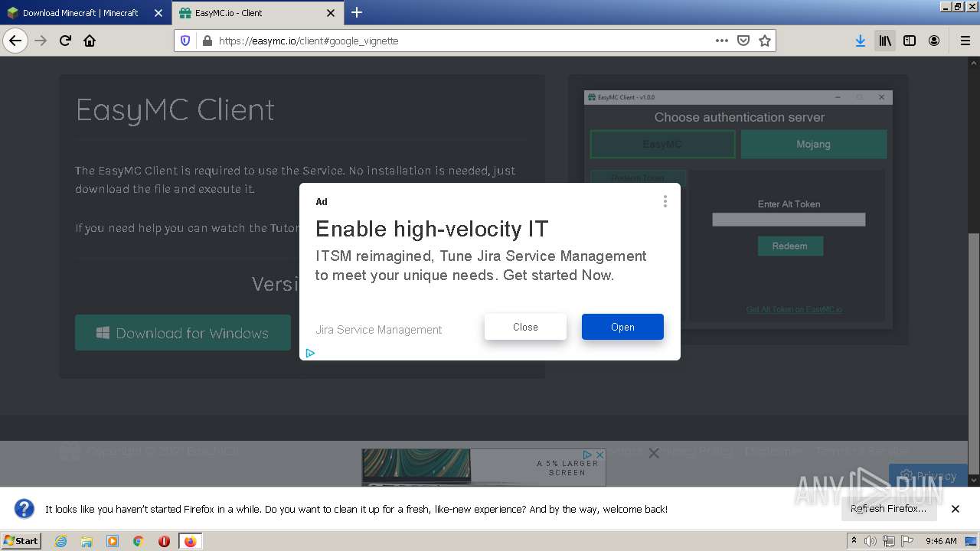980x551 pixels.
Task: Open the Jira Service Management ad
Action: (x=622, y=327)
